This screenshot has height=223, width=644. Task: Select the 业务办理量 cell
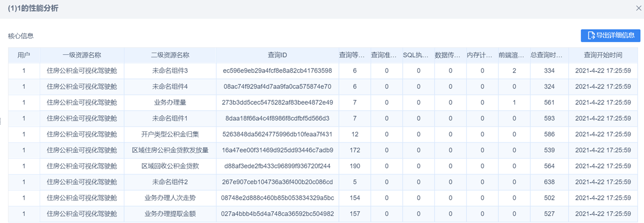click(170, 103)
